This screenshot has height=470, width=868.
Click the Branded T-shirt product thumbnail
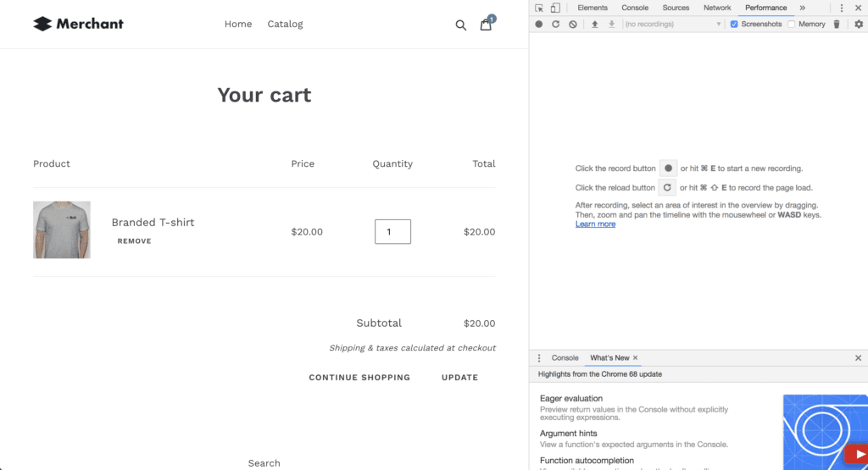point(61,229)
